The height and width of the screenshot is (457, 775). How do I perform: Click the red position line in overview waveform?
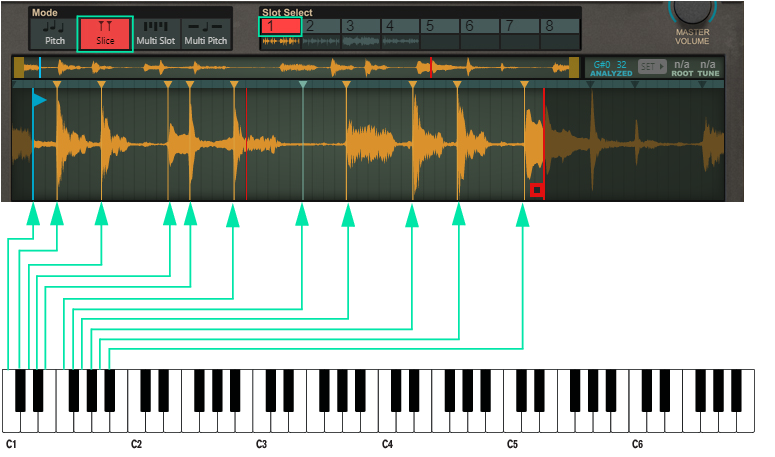coord(431,68)
